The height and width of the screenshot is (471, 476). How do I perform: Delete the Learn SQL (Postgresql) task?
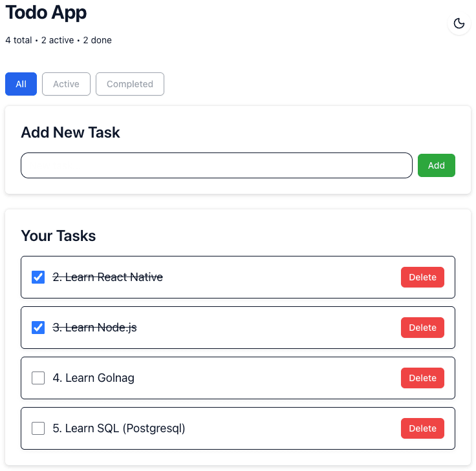pos(422,428)
